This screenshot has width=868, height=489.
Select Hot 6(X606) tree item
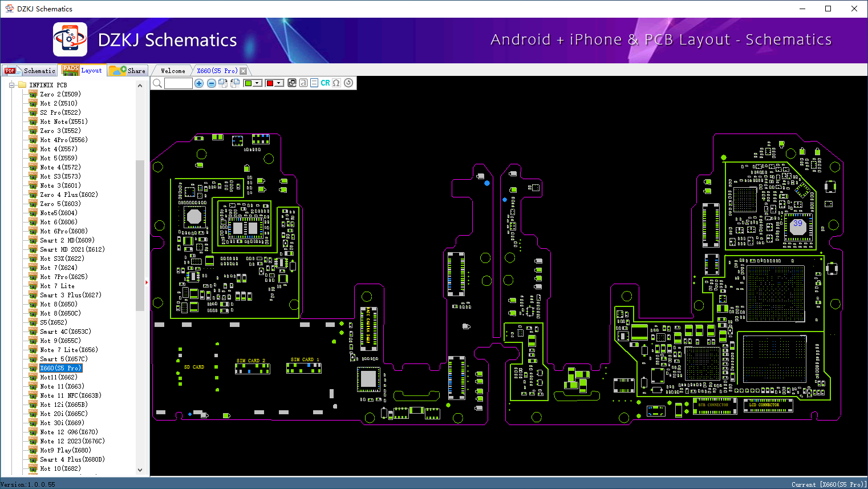tap(59, 222)
